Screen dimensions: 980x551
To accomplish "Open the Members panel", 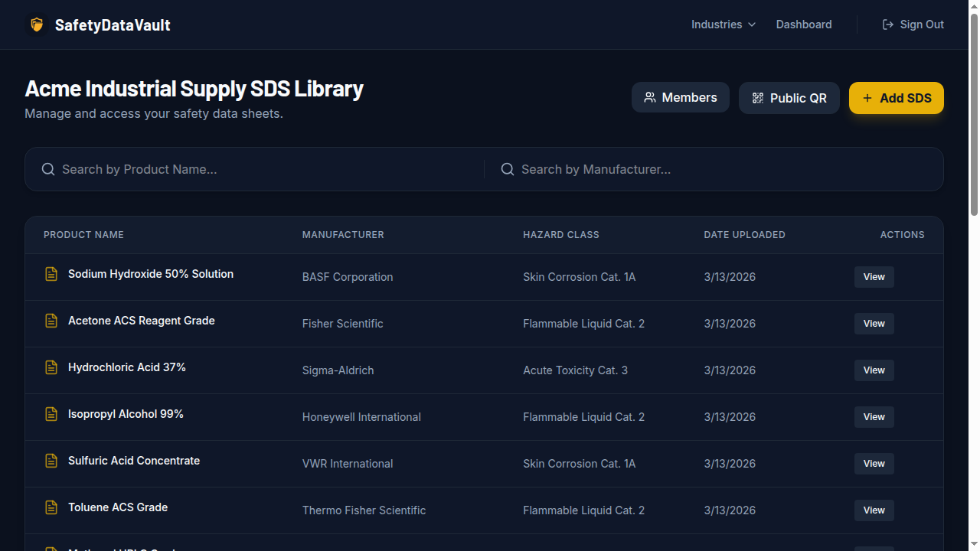I will click(680, 97).
